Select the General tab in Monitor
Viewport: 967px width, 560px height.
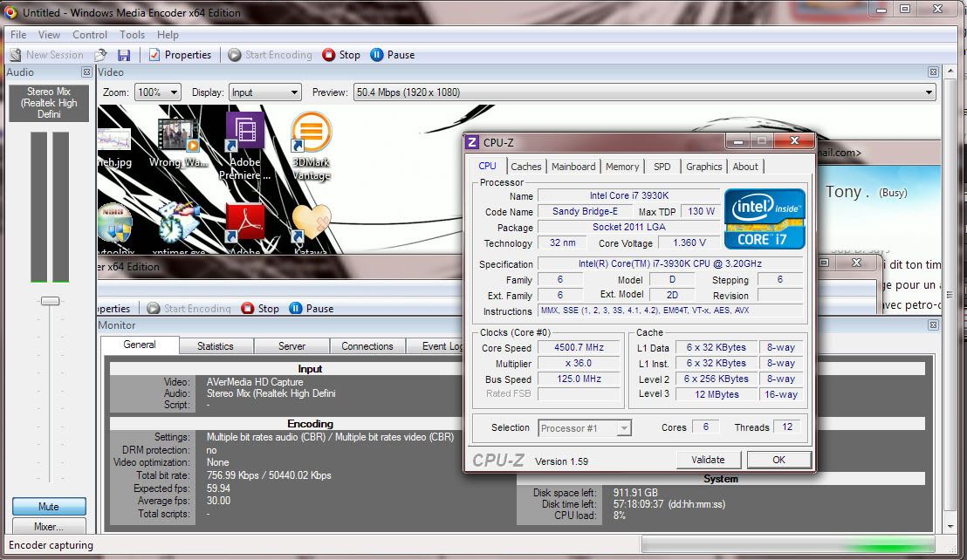[x=140, y=345]
